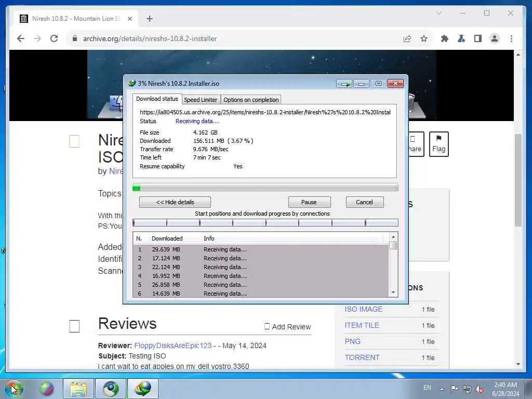Viewport: 532px width, 399px height.
Task: Open the Extensions puzzle icon
Action: click(x=445, y=38)
